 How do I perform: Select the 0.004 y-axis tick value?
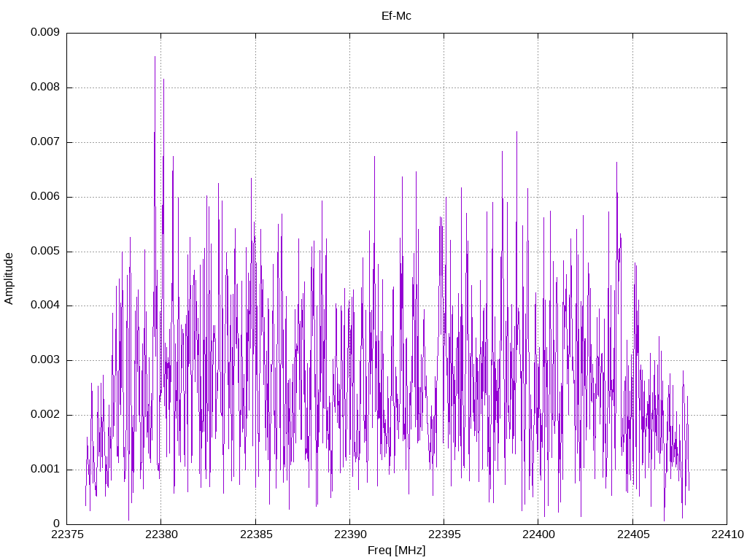(x=44, y=306)
